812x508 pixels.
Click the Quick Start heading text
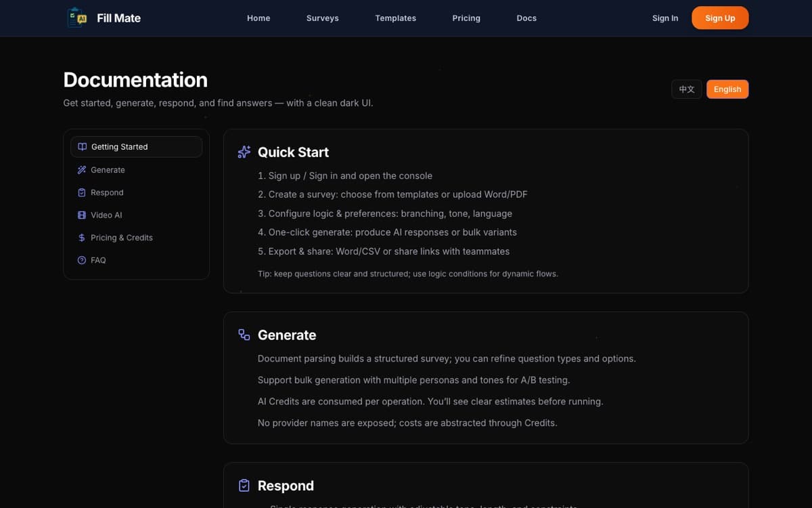(293, 152)
